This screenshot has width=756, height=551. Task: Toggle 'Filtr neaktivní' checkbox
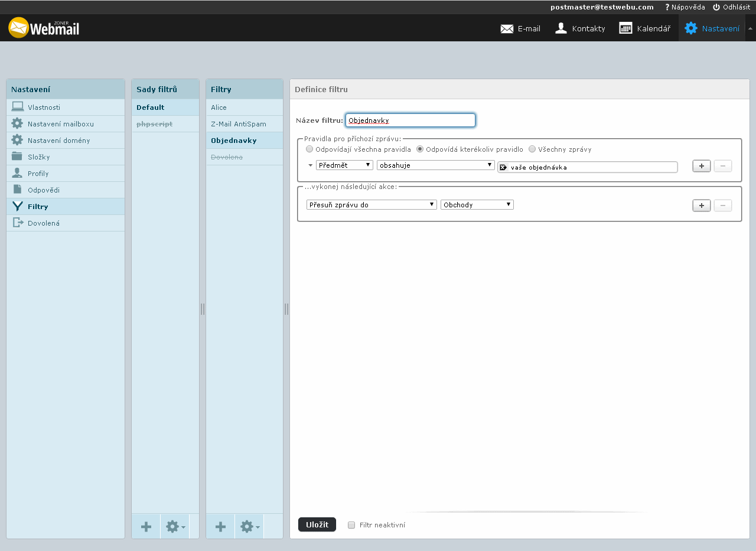point(351,525)
